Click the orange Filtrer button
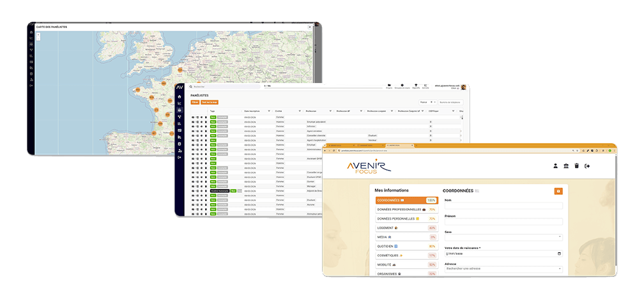Screen dimensions: 644x302 (195, 102)
